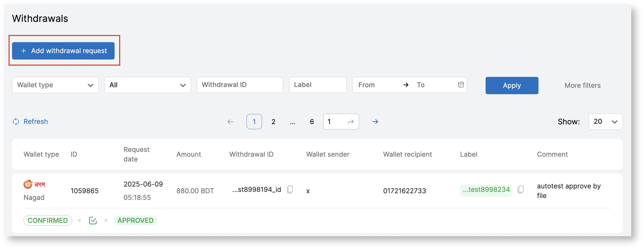Viewport: 644px width, 249px height.
Task: Expand the Wallet type dropdown
Action: click(x=55, y=85)
